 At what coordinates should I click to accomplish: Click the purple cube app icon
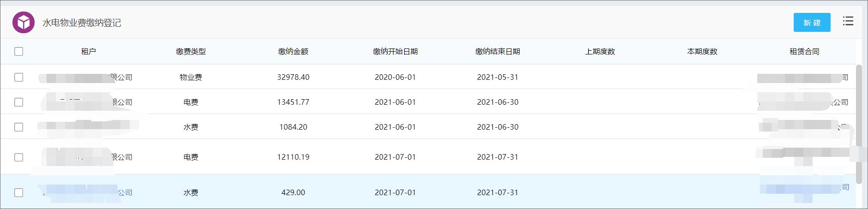pyautogui.click(x=24, y=22)
